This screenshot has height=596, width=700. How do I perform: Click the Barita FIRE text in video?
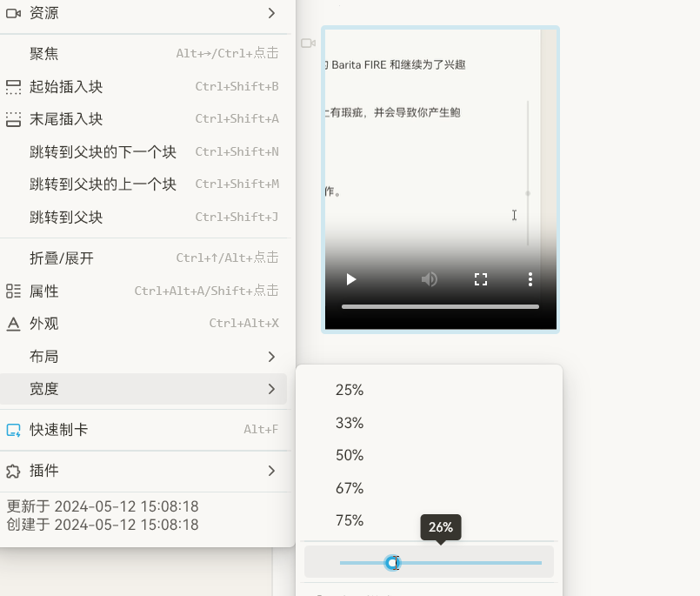click(x=359, y=64)
